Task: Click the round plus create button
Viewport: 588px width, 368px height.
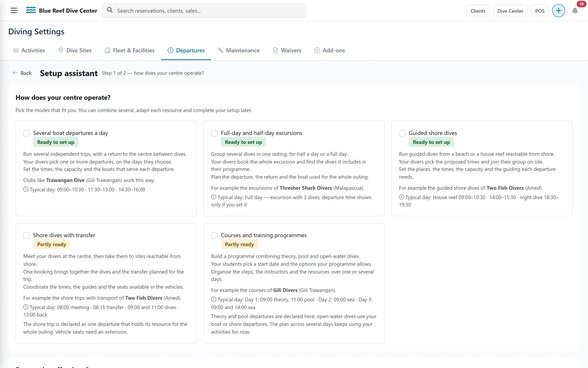Action: (x=558, y=11)
